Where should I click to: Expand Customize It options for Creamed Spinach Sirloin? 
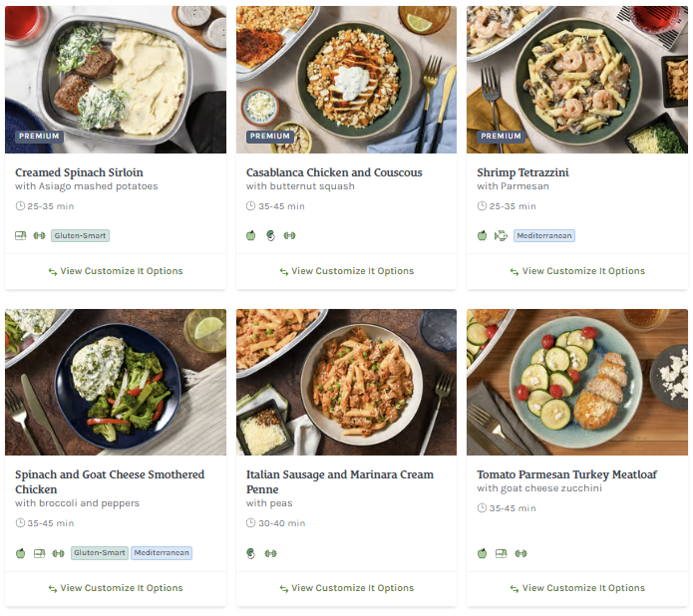tap(116, 271)
